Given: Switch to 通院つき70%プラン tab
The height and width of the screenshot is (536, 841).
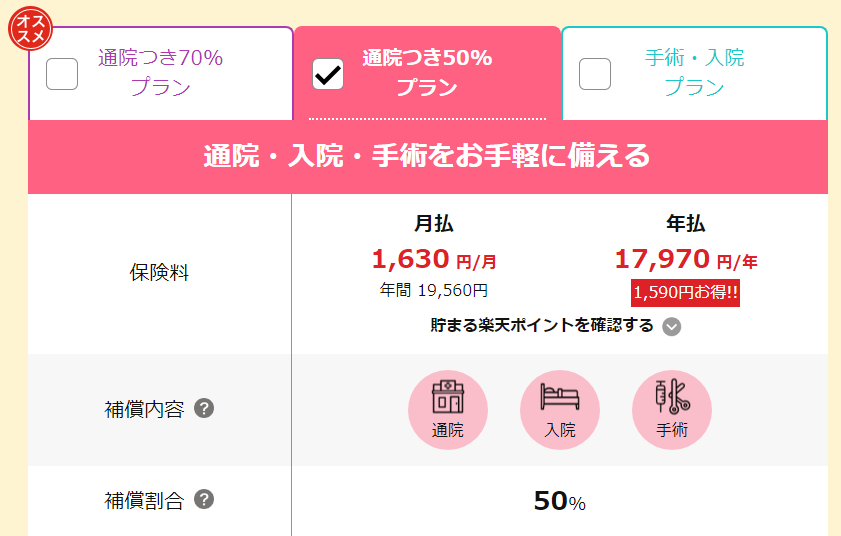Looking at the screenshot, I should pos(161,73).
